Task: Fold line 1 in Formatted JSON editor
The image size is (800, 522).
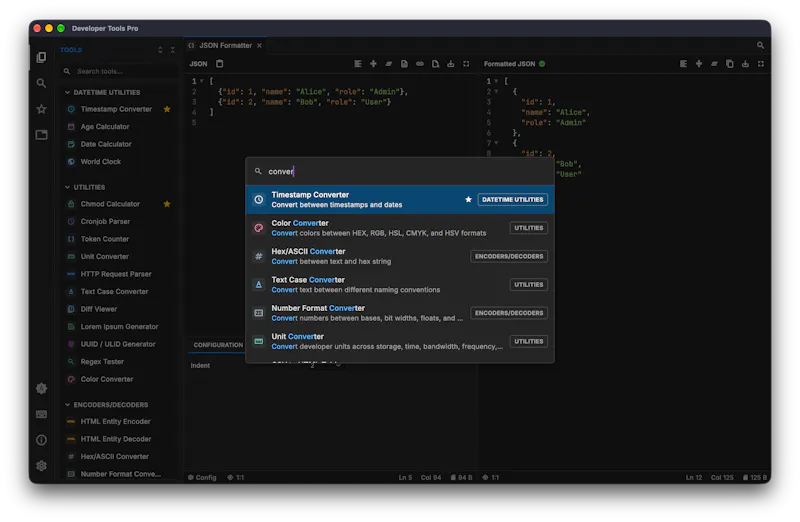Action: click(496, 81)
